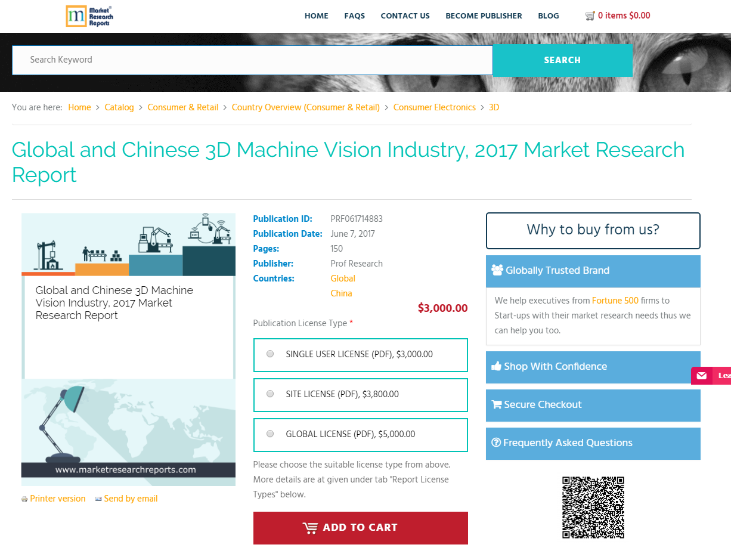Click the Fortune 500 link

coord(615,301)
